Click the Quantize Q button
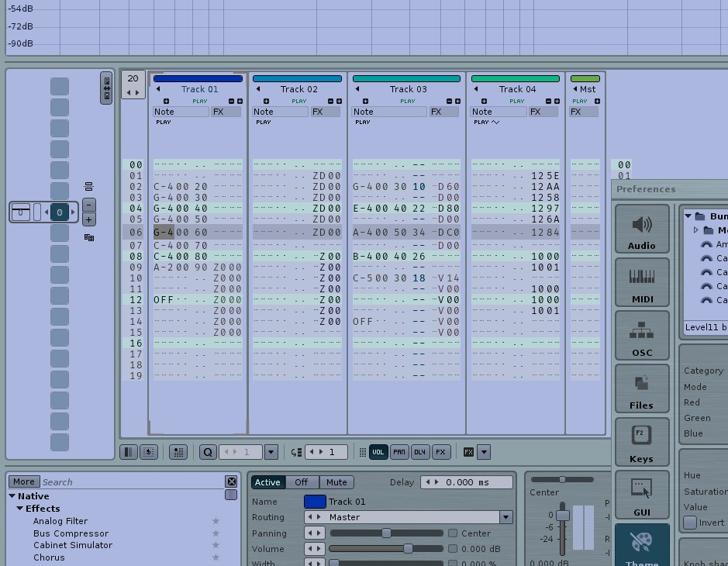This screenshot has height=566, width=728. click(208, 452)
